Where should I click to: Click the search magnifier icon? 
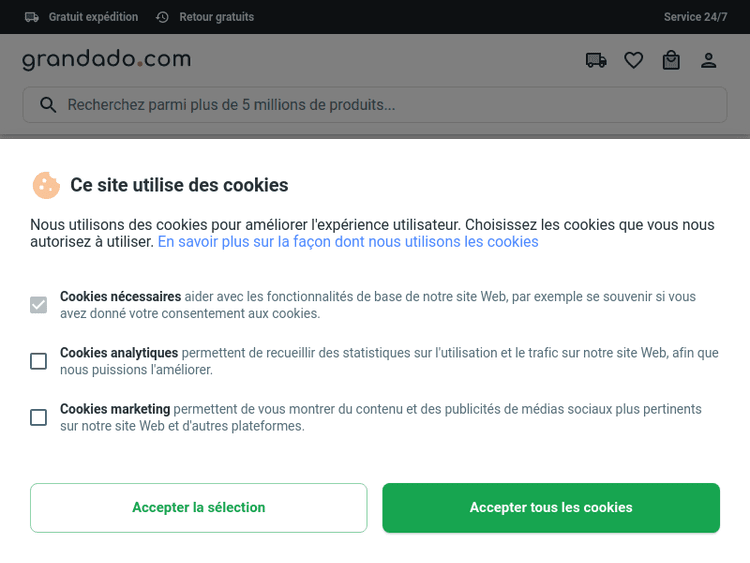coord(47,105)
